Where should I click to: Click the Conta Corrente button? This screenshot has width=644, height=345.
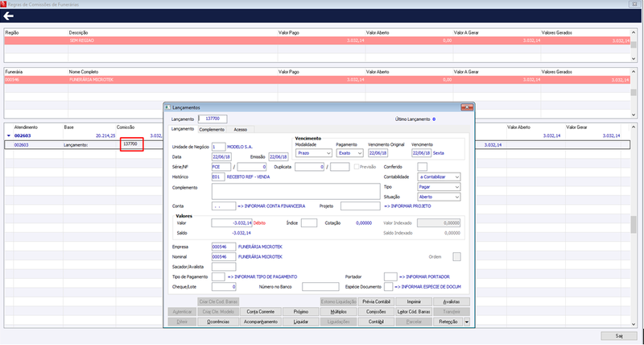[260, 312]
